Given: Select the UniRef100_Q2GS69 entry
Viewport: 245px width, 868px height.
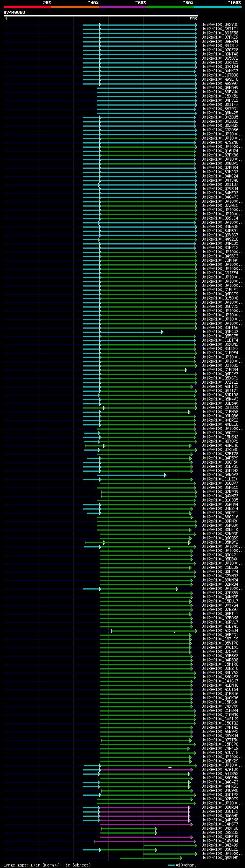Looking at the screenshot, I should (x=220, y=593).
